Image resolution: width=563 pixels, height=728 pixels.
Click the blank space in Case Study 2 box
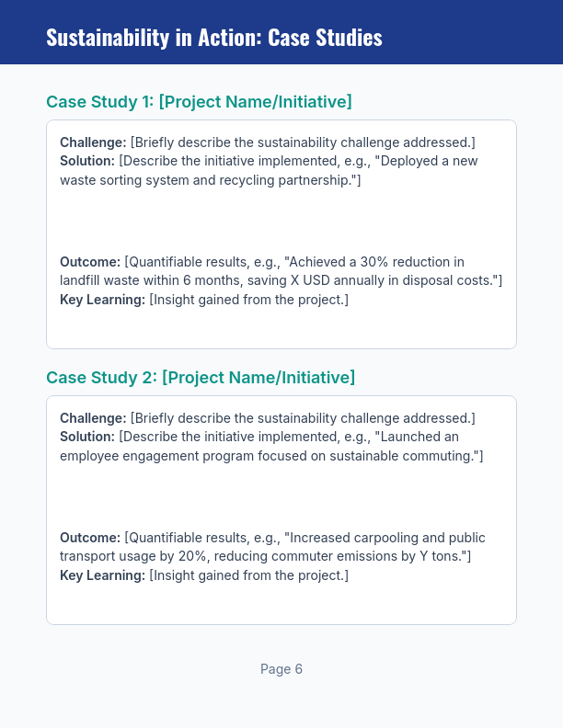pyautogui.click(x=281, y=496)
